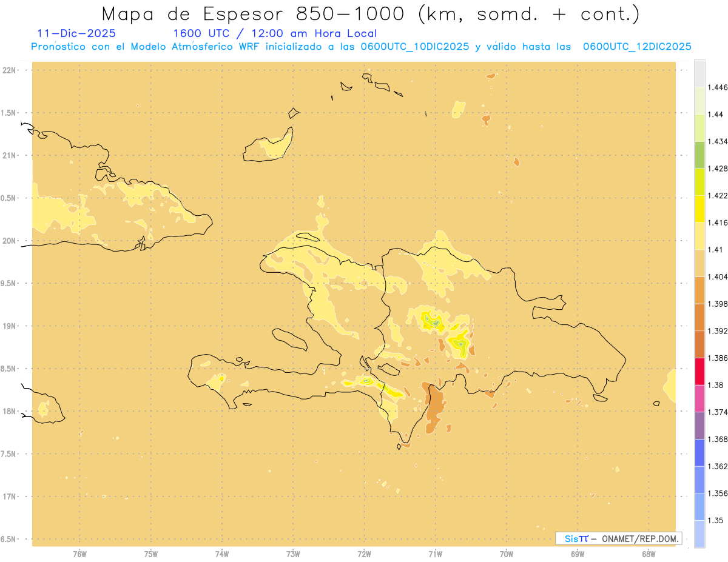Screen dimensions: 728x562
Task: Click the colorbar value 1.404
Action: pos(718,276)
